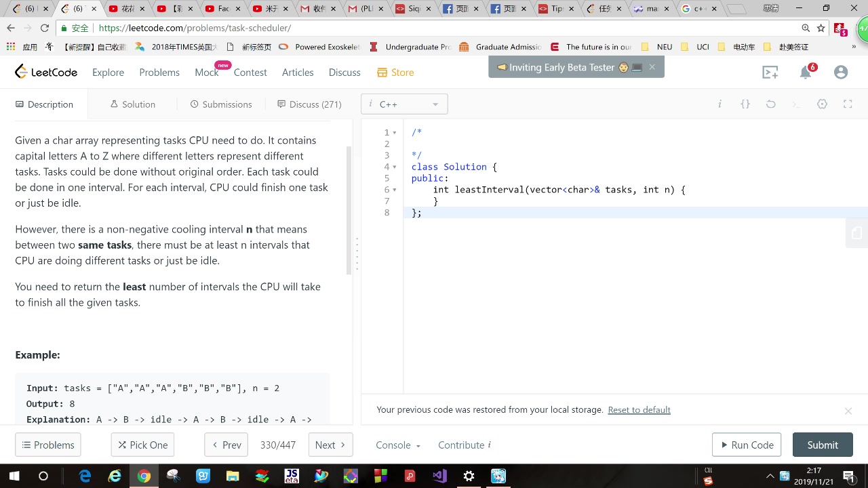The height and width of the screenshot is (488, 868).
Task: Switch to the Submissions tab
Action: pyautogui.click(x=220, y=104)
